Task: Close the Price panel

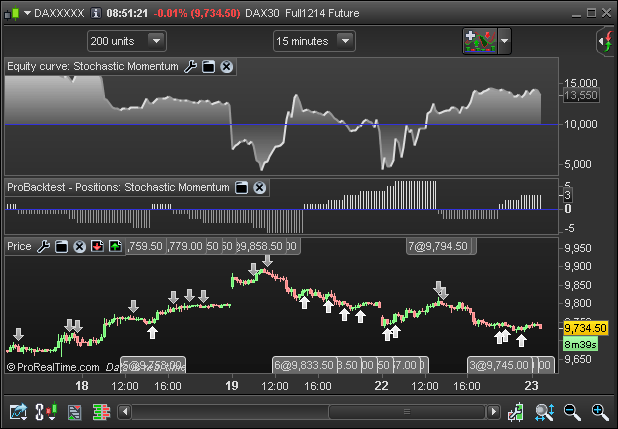Action: (x=80, y=247)
